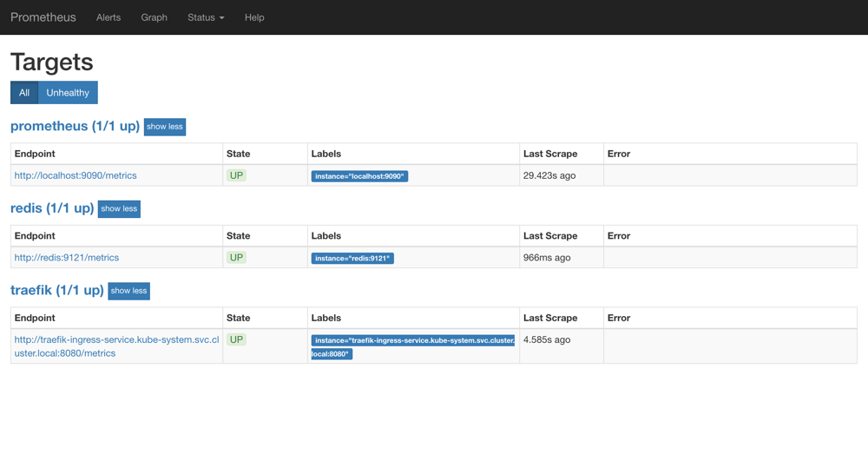This screenshot has height=474, width=868.
Task: Open http://localhost:9090/metrics endpoint
Action: [x=76, y=175]
